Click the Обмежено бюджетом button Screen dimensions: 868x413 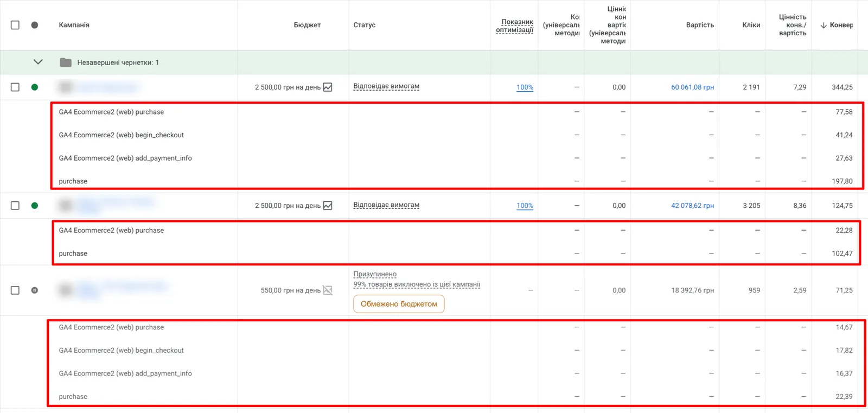(x=399, y=304)
